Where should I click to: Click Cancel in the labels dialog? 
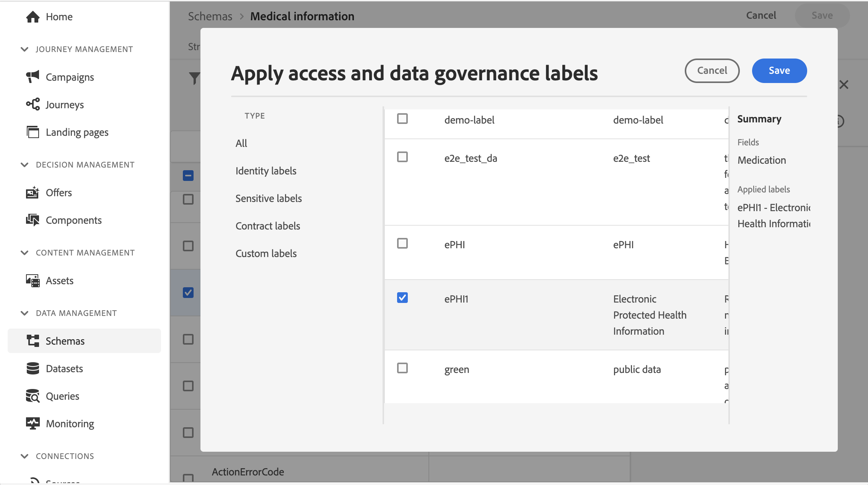point(712,70)
